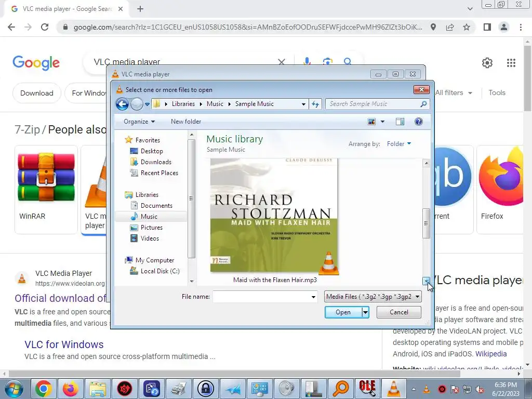Viewport: 532px width, 399px height.
Task: Open Documents library
Action: (156, 205)
